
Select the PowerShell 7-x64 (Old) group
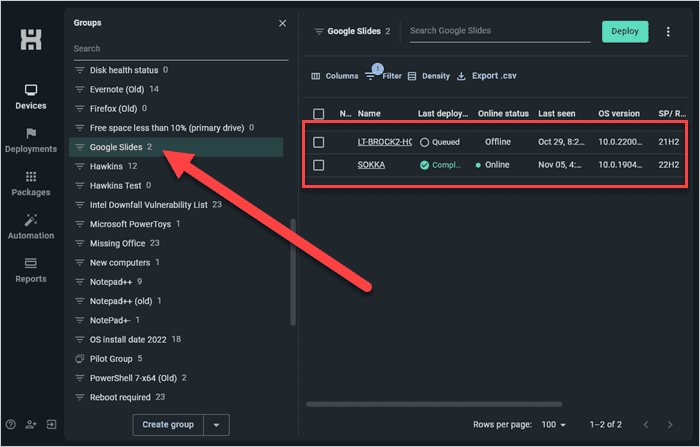point(176,378)
